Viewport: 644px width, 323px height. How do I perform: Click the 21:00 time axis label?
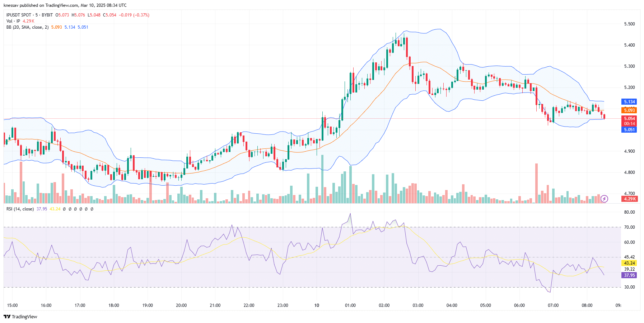coord(215,305)
